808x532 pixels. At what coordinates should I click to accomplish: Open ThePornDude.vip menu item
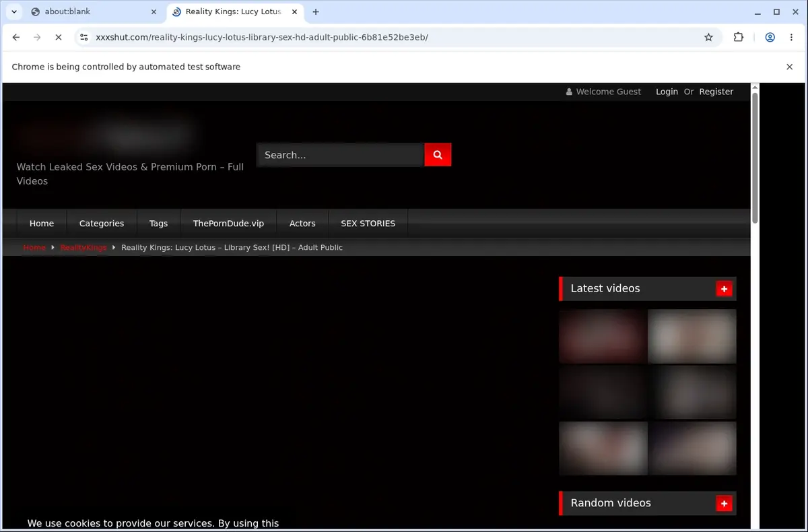click(228, 224)
